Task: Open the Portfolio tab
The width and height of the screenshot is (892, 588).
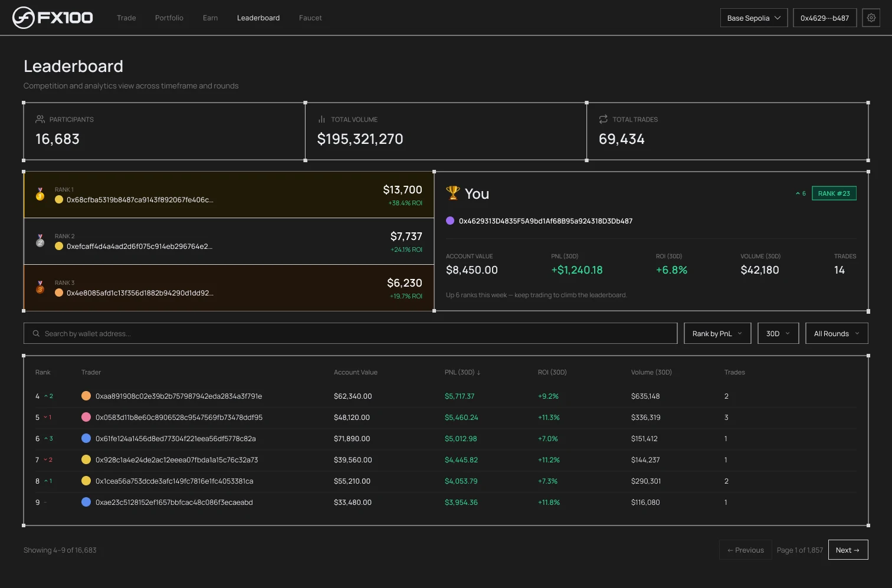Action: [169, 18]
